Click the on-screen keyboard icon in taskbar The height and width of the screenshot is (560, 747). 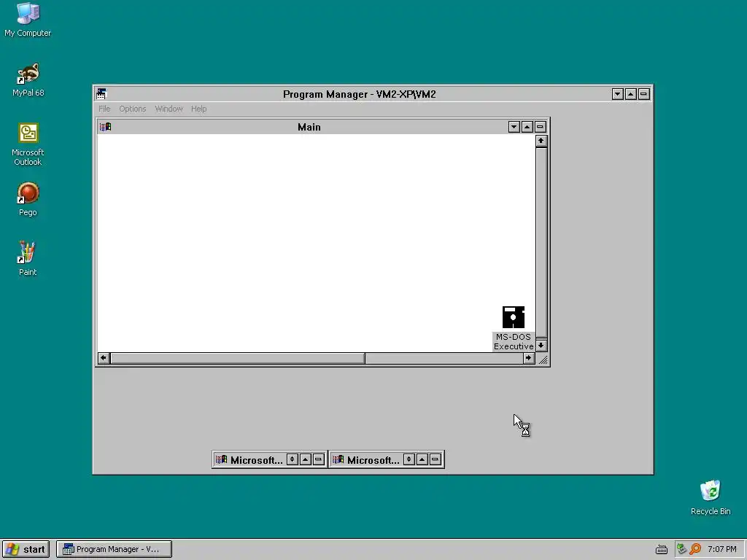pos(661,549)
